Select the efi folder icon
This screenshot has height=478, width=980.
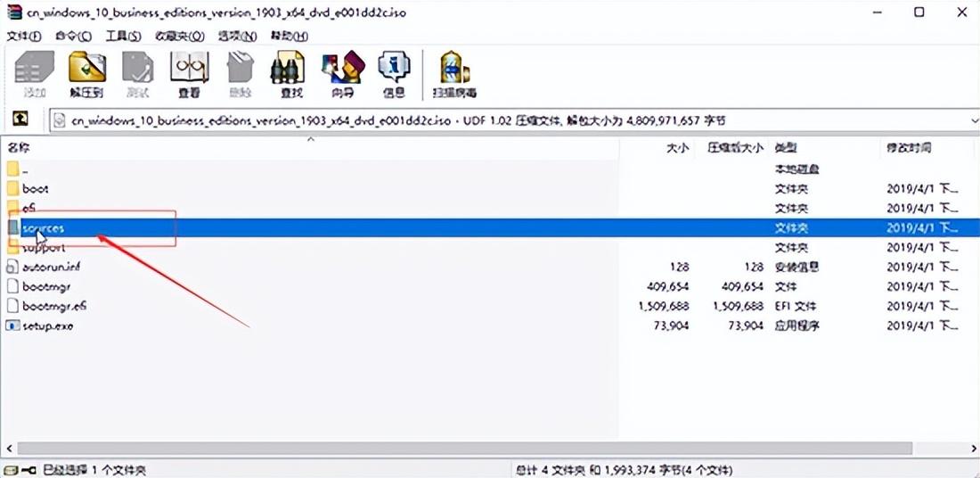click(x=13, y=208)
